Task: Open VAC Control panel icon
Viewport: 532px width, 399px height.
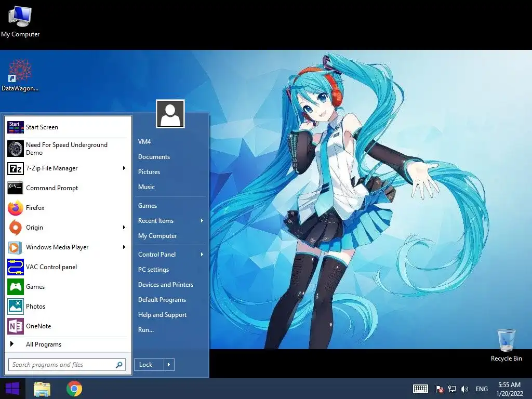Action: coord(15,267)
